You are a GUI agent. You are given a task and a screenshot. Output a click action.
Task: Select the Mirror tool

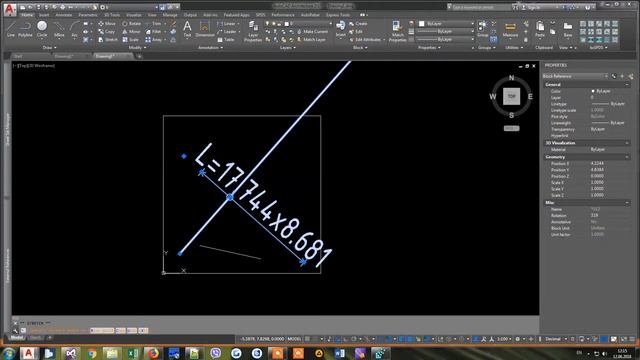131,31
